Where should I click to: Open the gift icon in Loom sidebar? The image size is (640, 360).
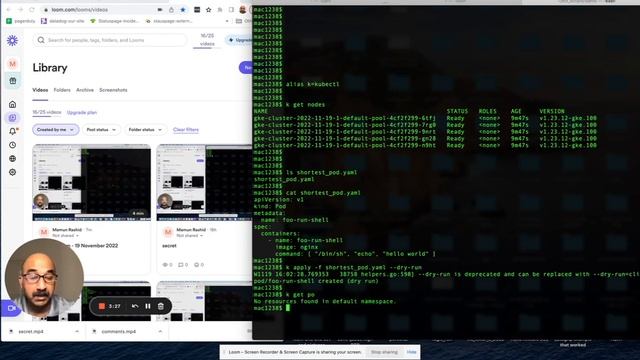13,81
